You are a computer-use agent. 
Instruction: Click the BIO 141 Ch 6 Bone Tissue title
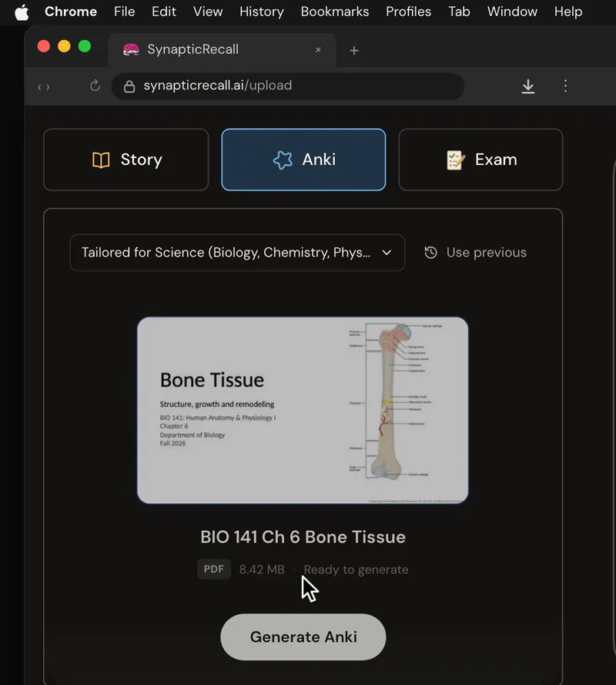[303, 537]
